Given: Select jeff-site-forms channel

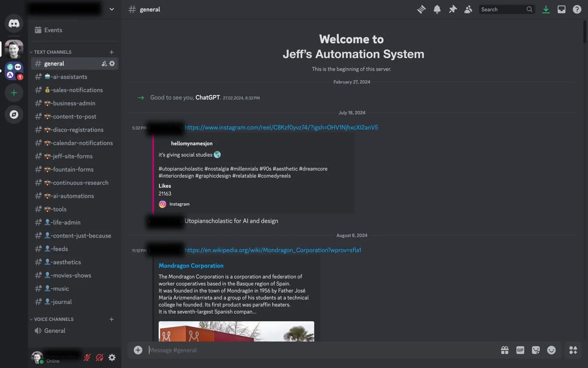Looking at the screenshot, I should 75,156.
